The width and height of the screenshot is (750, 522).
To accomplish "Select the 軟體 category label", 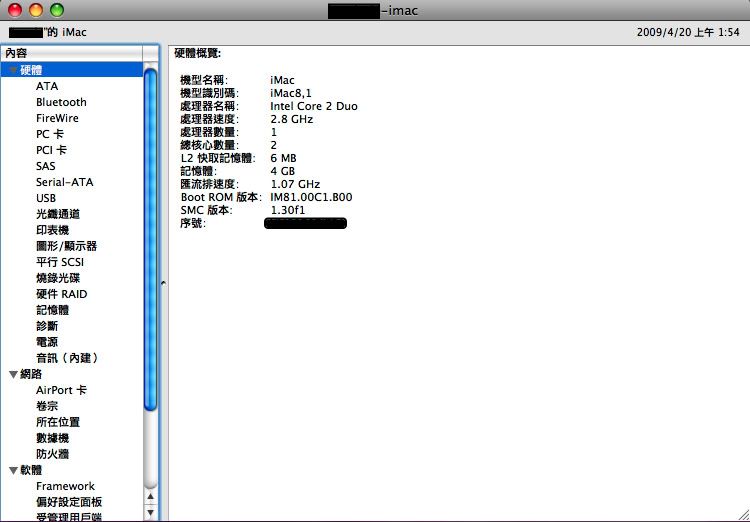I will point(31,471).
